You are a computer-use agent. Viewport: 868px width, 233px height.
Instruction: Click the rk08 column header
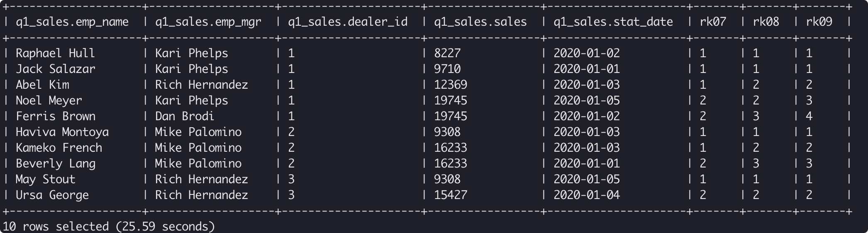click(766, 22)
